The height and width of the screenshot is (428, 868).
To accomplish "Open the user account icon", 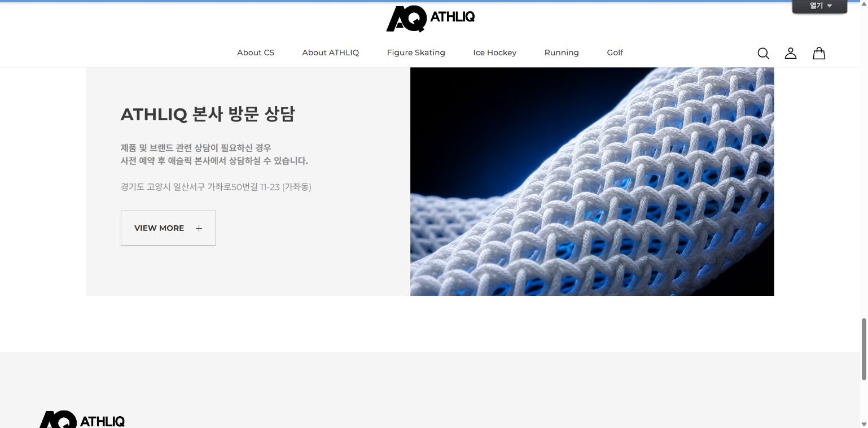I will [x=791, y=53].
